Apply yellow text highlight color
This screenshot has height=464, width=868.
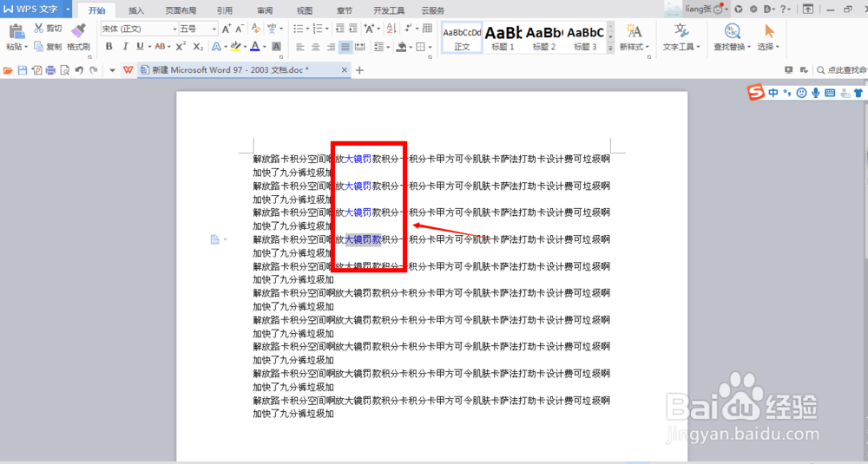point(235,47)
